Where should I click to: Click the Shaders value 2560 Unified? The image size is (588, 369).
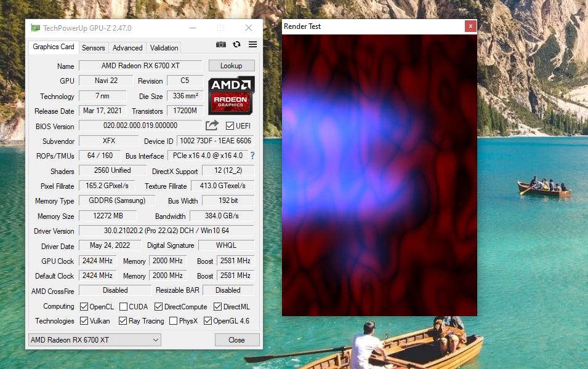pos(113,170)
